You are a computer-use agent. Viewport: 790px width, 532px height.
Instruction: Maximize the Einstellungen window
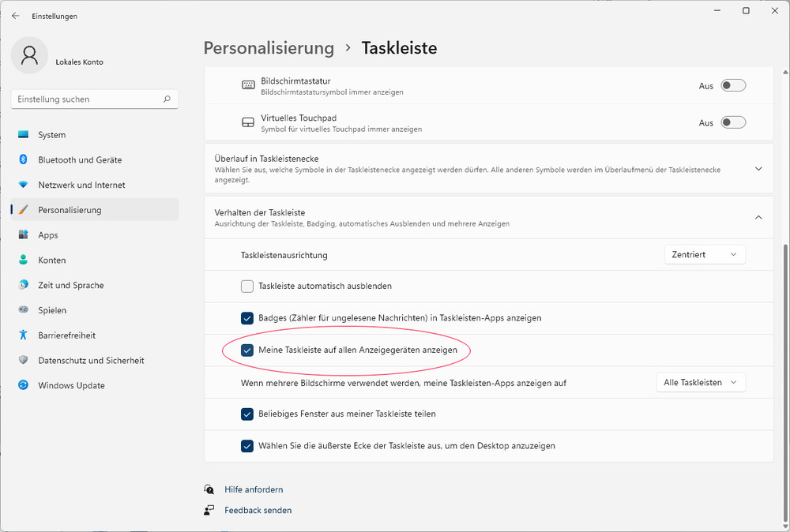tap(746, 10)
